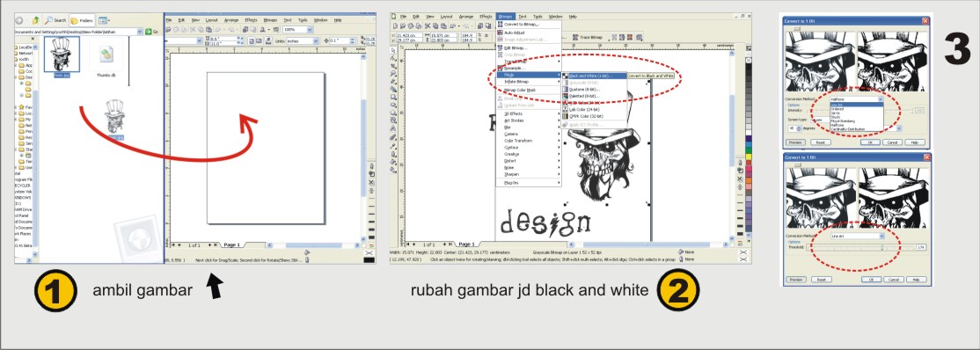
Task: Open Search in the Explorer toolbar
Action: [55, 20]
